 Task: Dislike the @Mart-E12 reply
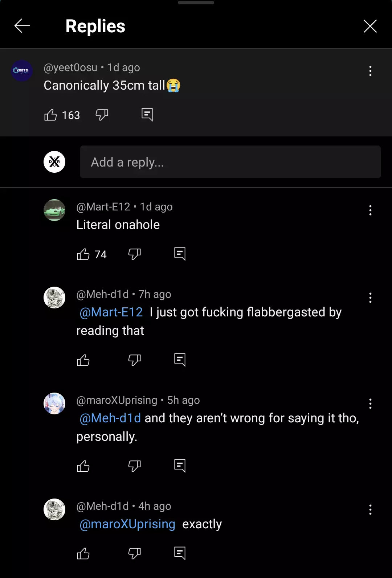tap(134, 254)
